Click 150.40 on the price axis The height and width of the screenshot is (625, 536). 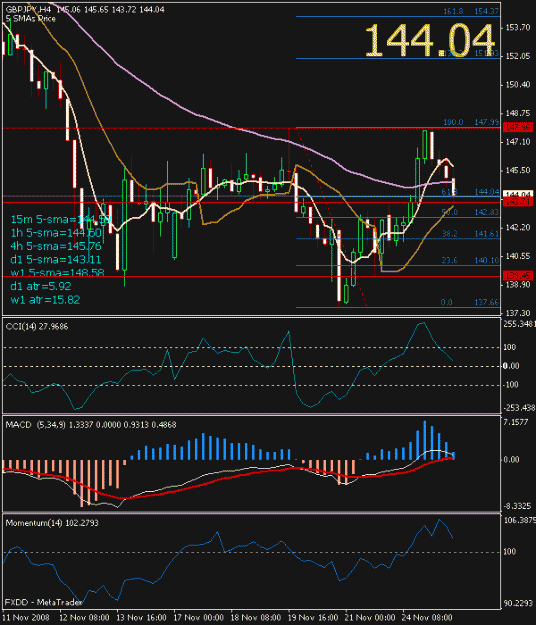[x=518, y=85]
